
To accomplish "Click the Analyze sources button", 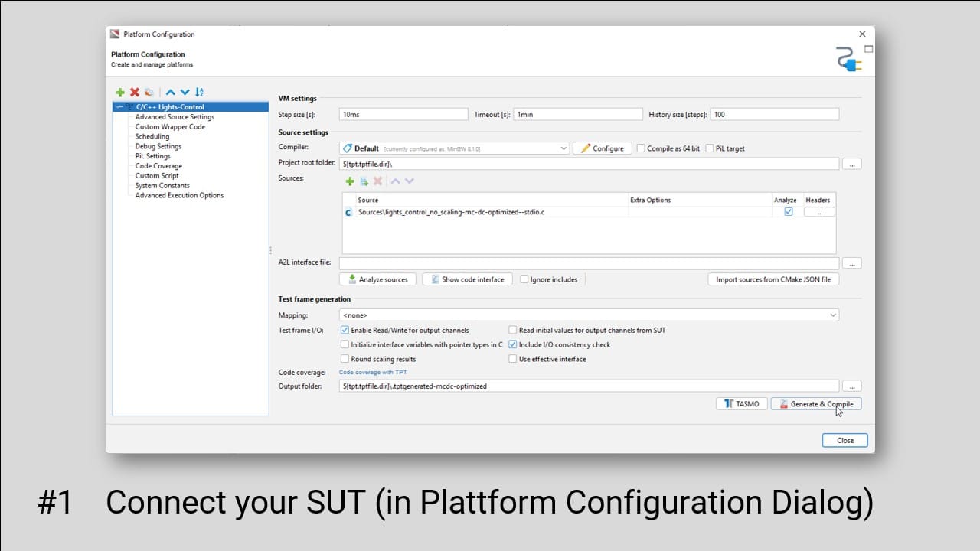I will pyautogui.click(x=377, y=279).
